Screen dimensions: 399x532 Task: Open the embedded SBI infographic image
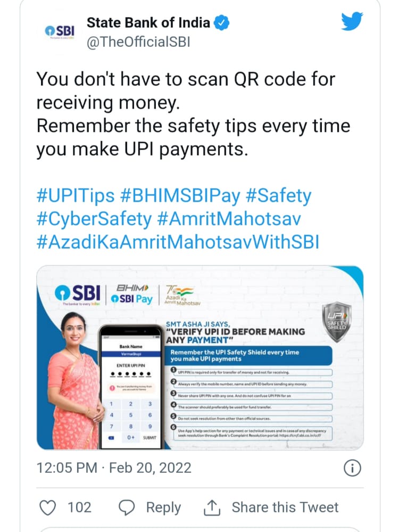tap(200, 358)
